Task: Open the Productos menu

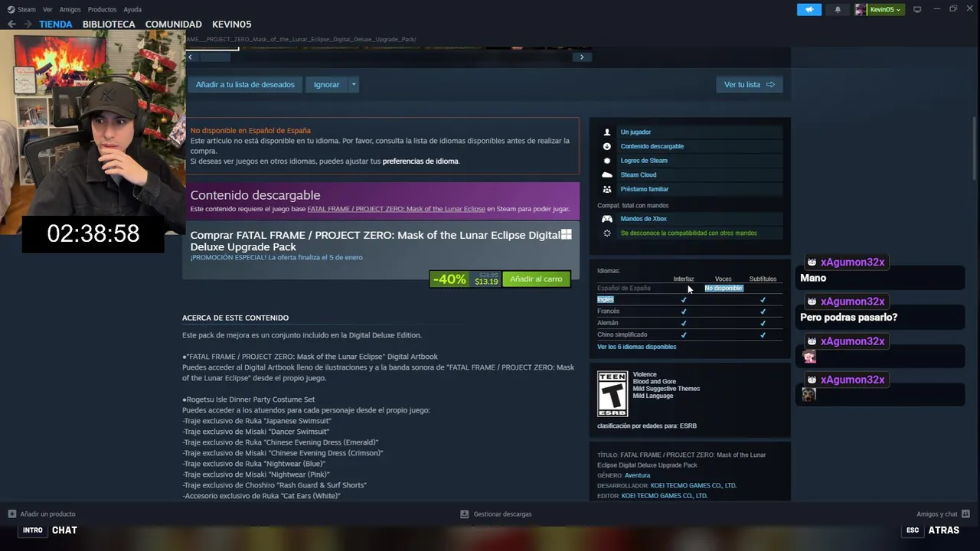Action: [x=102, y=9]
